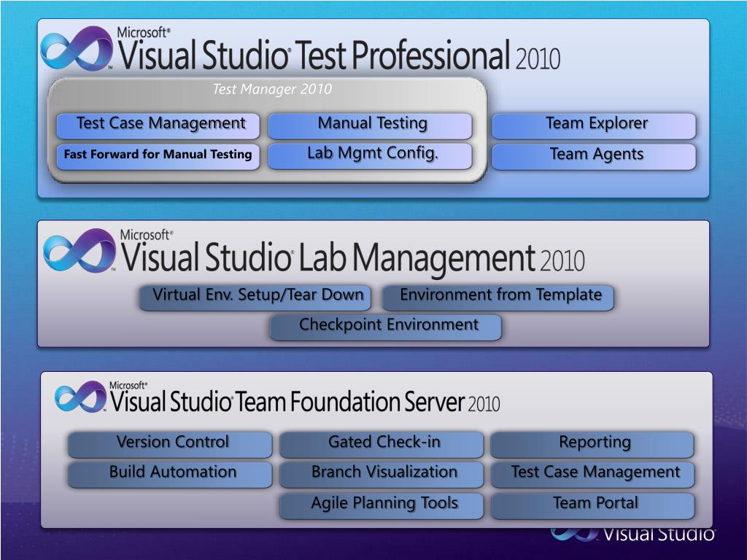Click the Team Portal box
Screen dimensions: 747x560
click(592, 505)
